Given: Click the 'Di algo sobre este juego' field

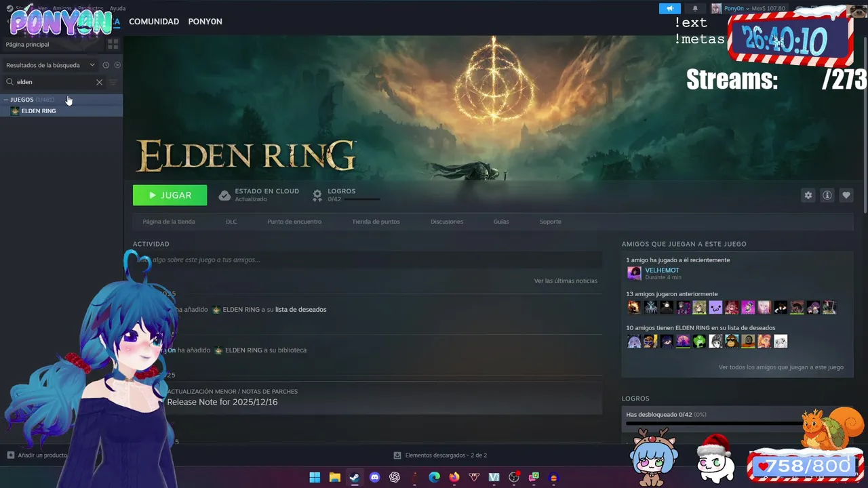Looking at the screenshot, I should (368, 260).
